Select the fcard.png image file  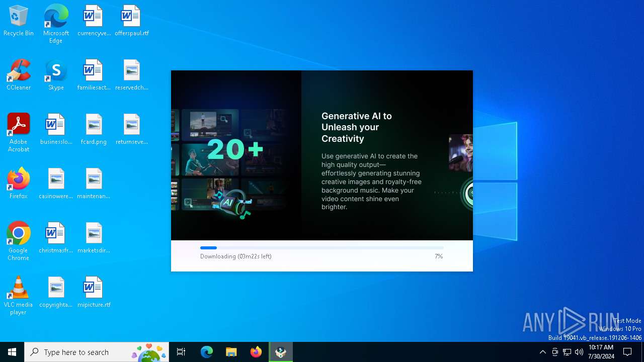(x=94, y=130)
